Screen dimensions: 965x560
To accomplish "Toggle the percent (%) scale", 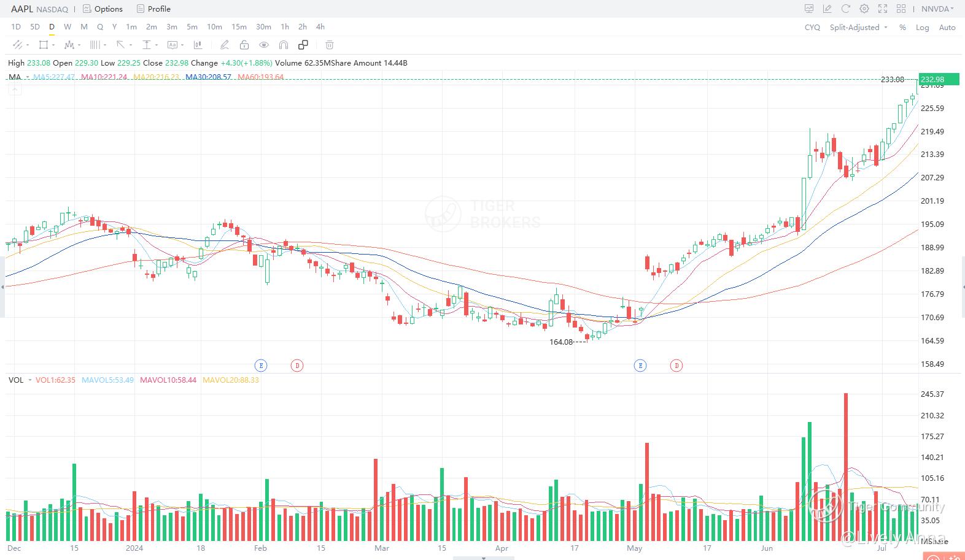I will (x=902, y=27).
